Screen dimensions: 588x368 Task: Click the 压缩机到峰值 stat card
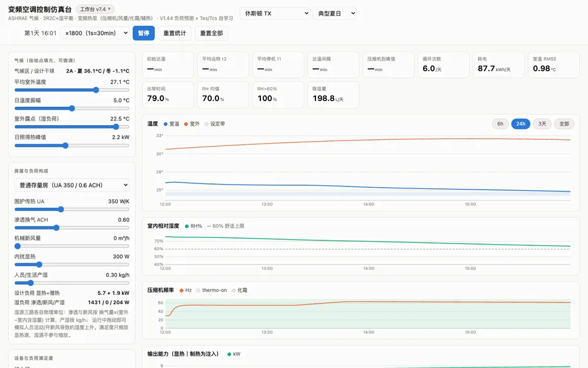[388, 64]
